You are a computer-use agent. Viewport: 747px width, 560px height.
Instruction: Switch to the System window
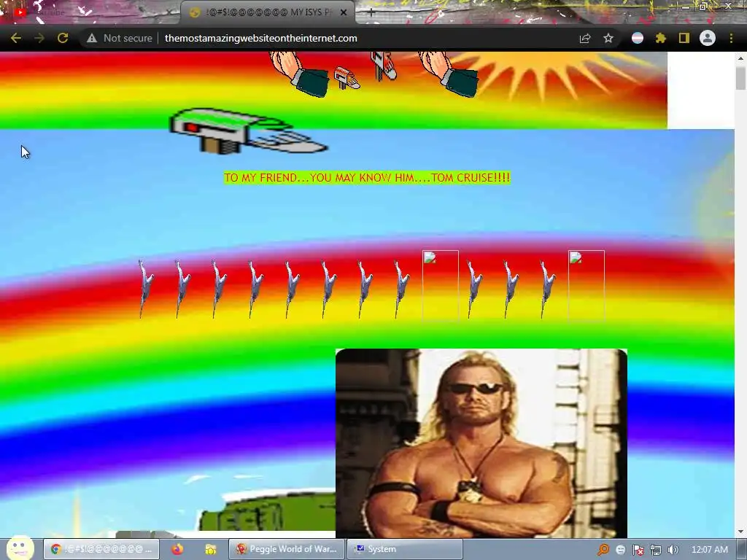coord(405,549)
